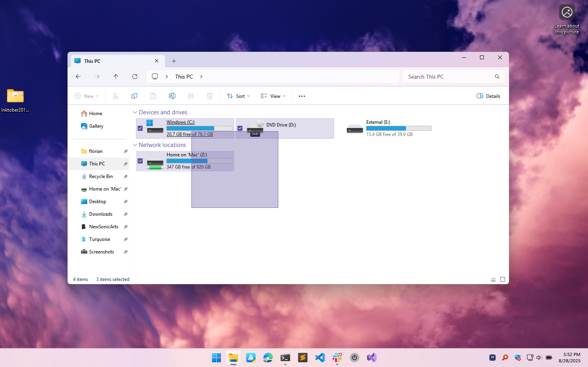Image resolution: width=588 pixels, height=367 pixels.
Task: Uncheck the DVD Drive (D:) checkbox
Action: (240, 128)
